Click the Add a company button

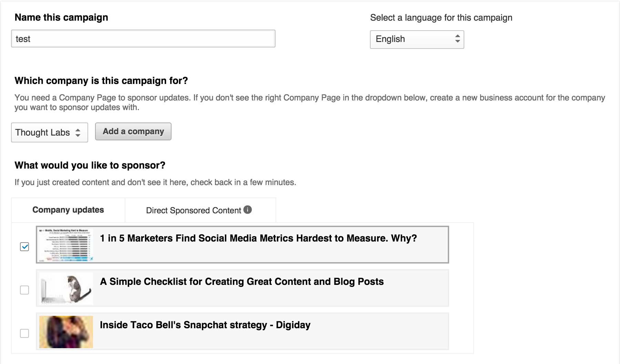133,131
